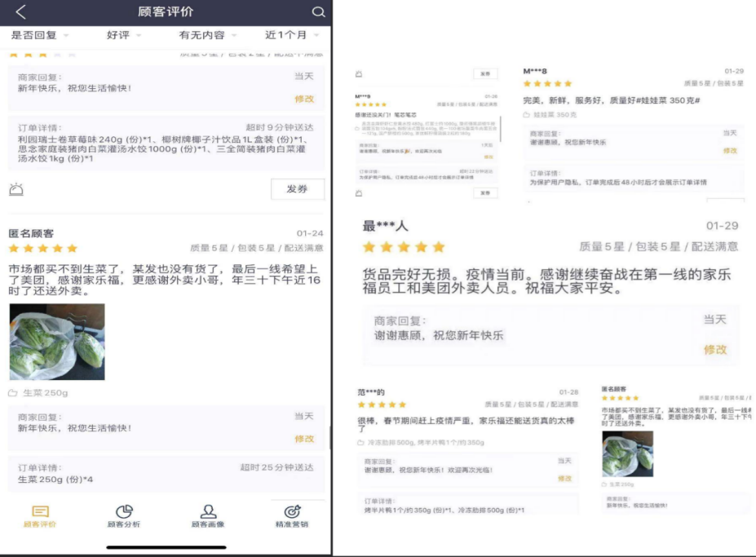Select the 顾客评价 bottom tab
Image resolution: width=756 pixels, height=557 pixels.
(40, 516)
